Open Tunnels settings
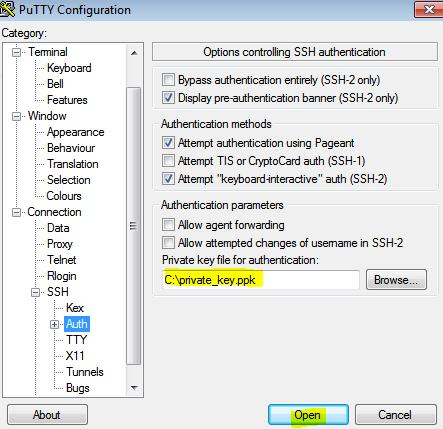This screenshot has width=443, height=429. (x=85, y=372)
